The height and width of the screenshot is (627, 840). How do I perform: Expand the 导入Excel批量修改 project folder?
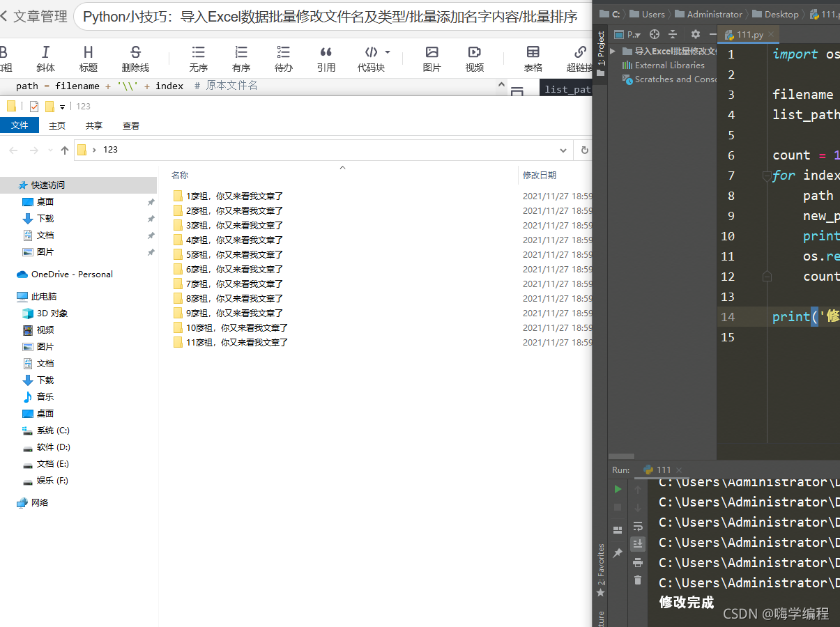tap(613, 51)
